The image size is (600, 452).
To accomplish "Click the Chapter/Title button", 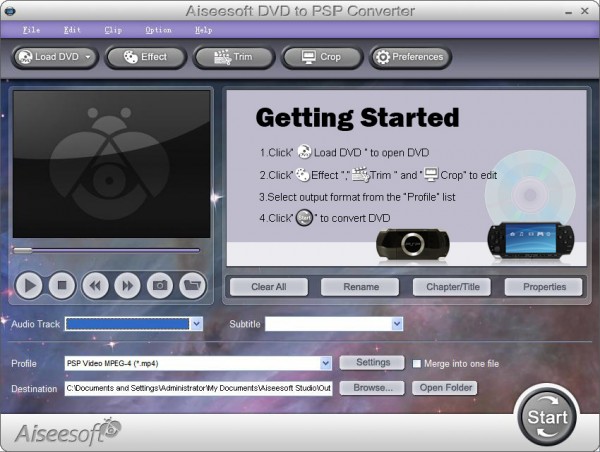I will pos(453,287).
